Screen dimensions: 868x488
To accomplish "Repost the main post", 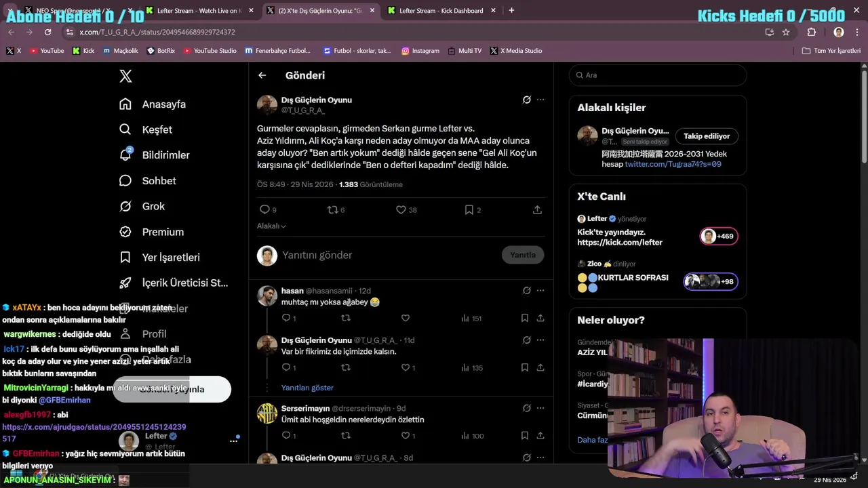I will click(336, 210).
